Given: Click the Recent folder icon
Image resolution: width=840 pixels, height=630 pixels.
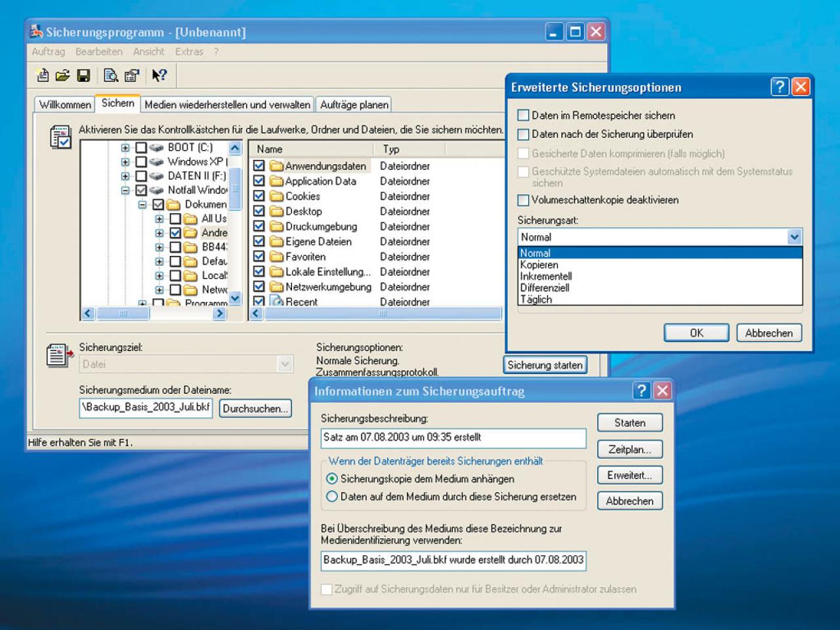Looking at the screenshot, I should 276,301.
